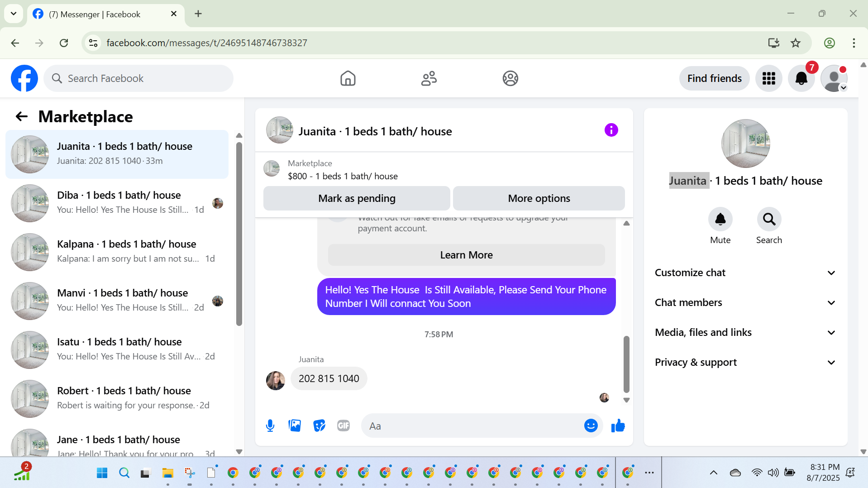Search in conversation using magnifier icon
The width and height of the screenshot is (868, 488).
point(769,220)
